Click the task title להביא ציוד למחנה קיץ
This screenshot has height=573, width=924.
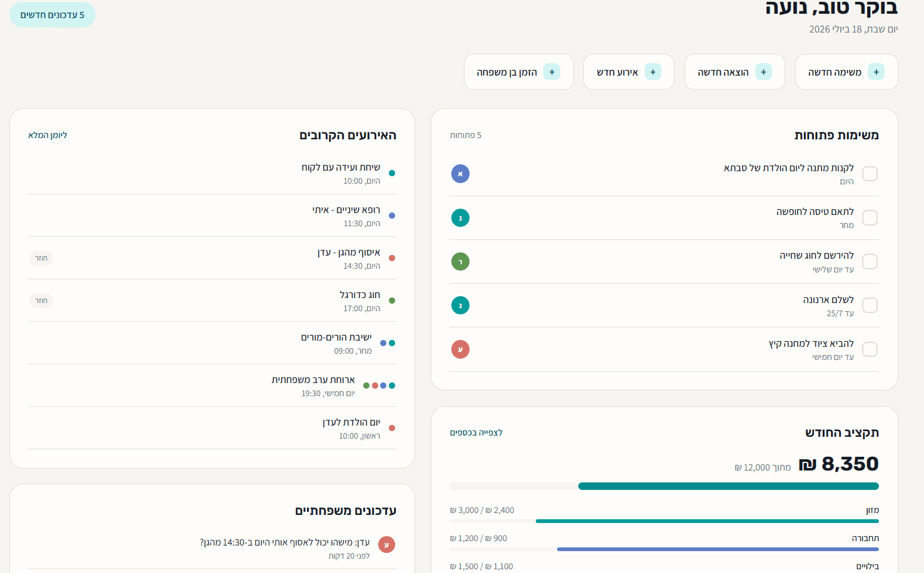(811, 344)
